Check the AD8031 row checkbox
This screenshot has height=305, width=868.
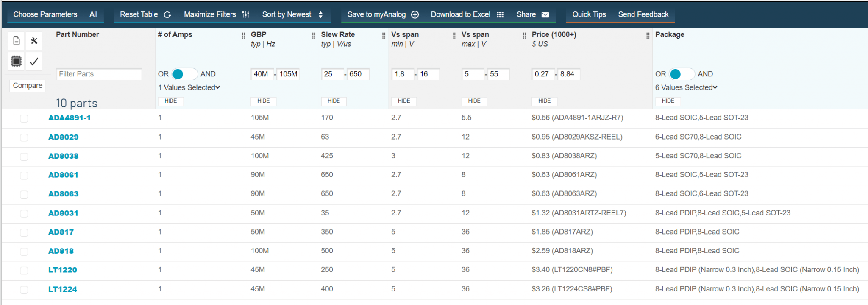pos(24,213)
